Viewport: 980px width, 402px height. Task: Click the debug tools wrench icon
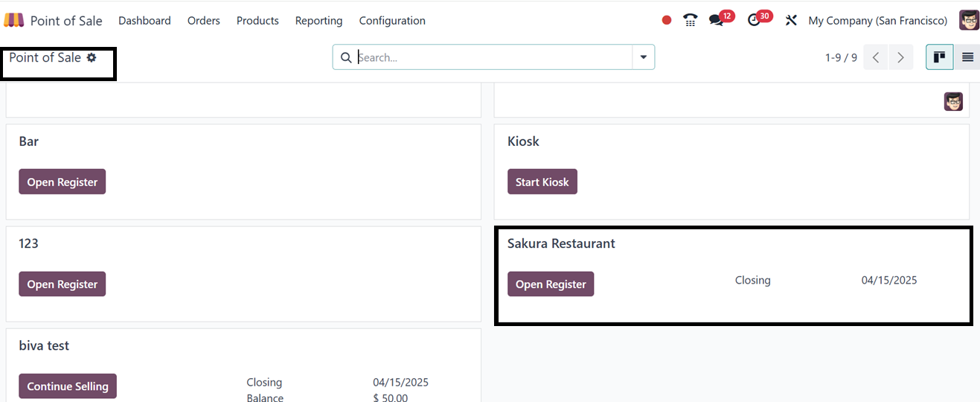coord(791,20)
